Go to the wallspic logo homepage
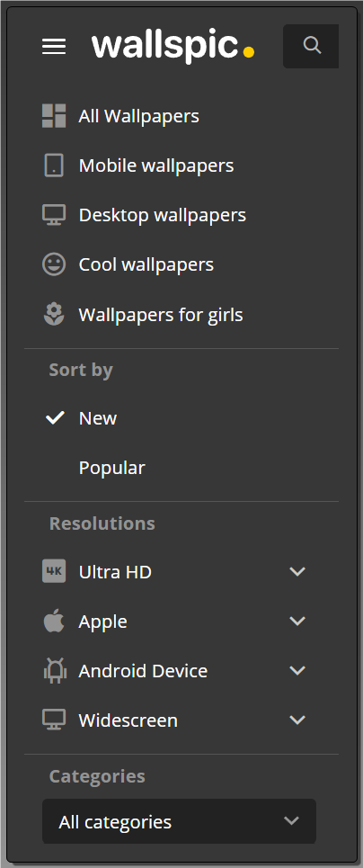Image resolution: width=363 pixels, height=868 pixels. [x=173, y=45]
